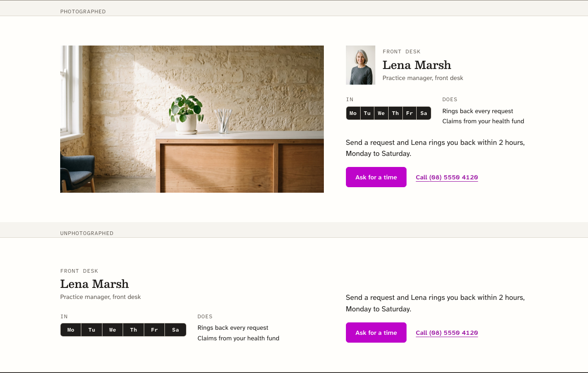Click 'Practice manager, front desk' in Unphotographed section
Viewport: 588px width, 373px height.
[x=101, y=297]
